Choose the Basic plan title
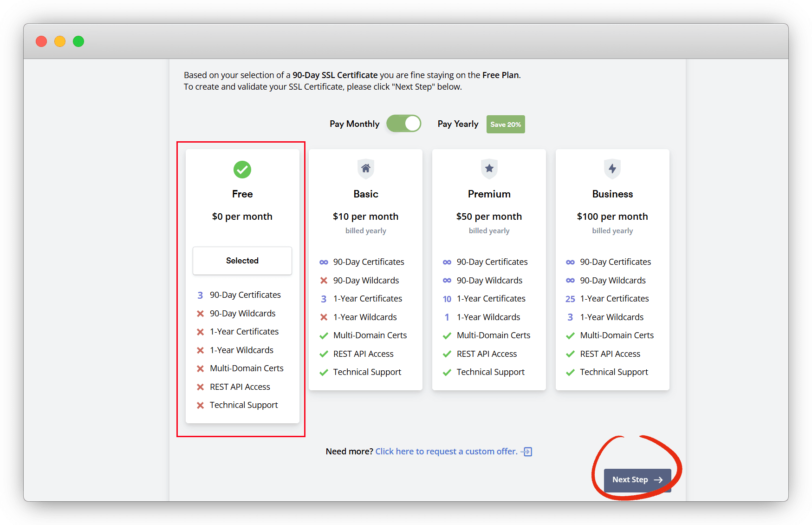The width and height of the screenshot is (812, 525). point(365,194)
